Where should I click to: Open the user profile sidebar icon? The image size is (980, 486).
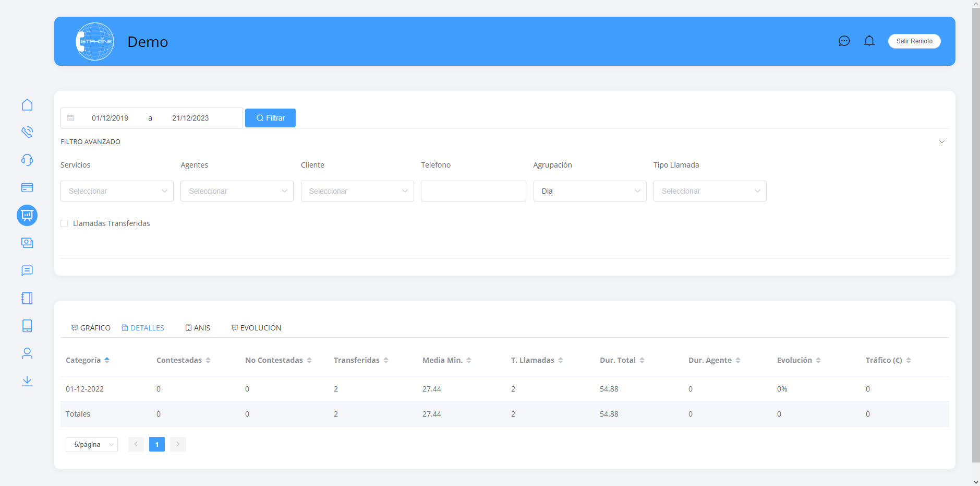click(x=27, y=353)
